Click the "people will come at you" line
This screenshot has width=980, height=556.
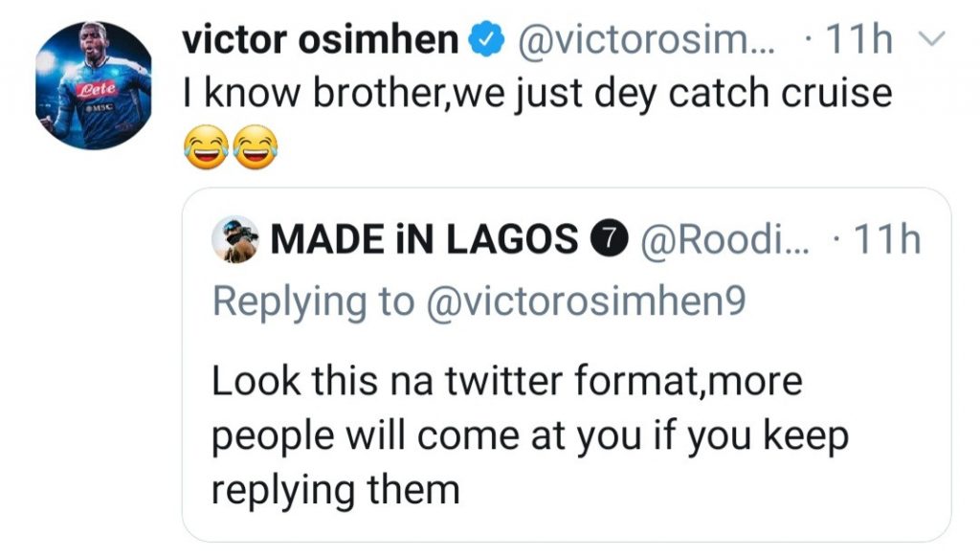click(x=528, y=436)
